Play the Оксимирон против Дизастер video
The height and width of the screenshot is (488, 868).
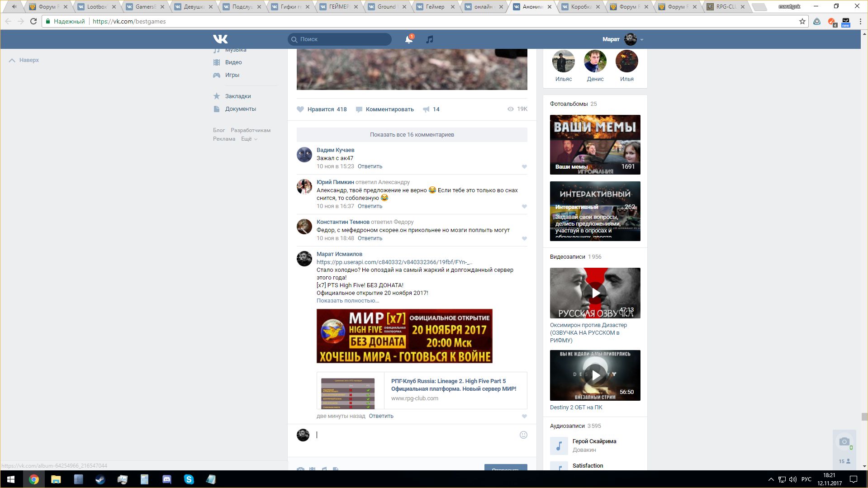595,293
